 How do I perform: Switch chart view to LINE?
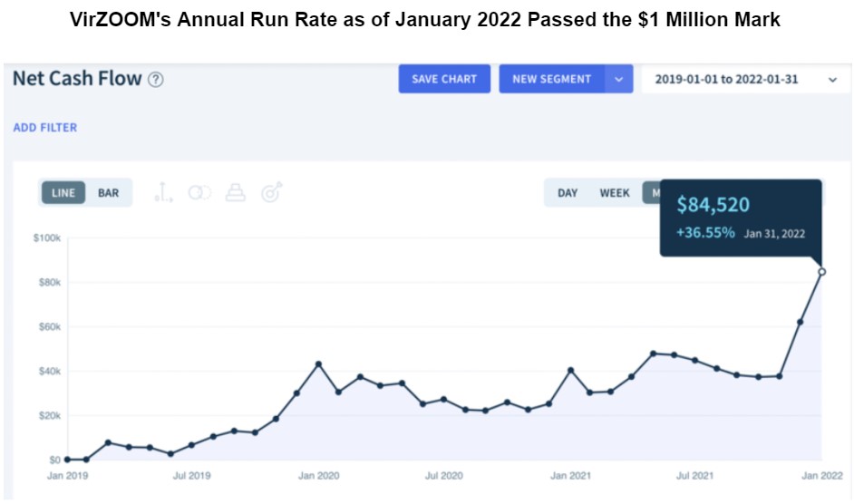click(x=63, y=193)
